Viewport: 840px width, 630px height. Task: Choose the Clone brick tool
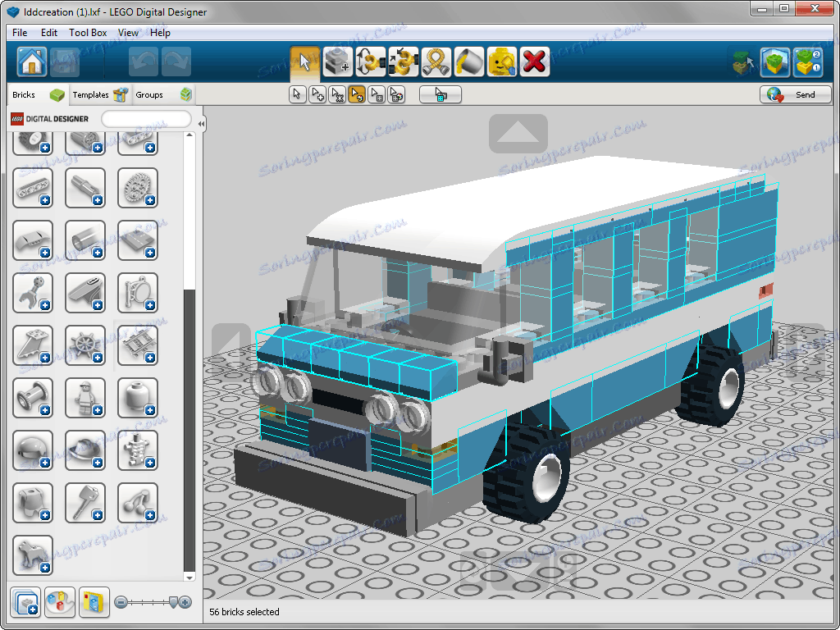point(338,62)
